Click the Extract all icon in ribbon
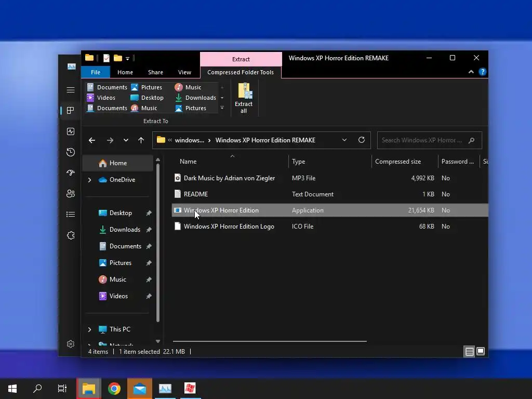This screenshot has height=399, width=532. click(244, 98)
